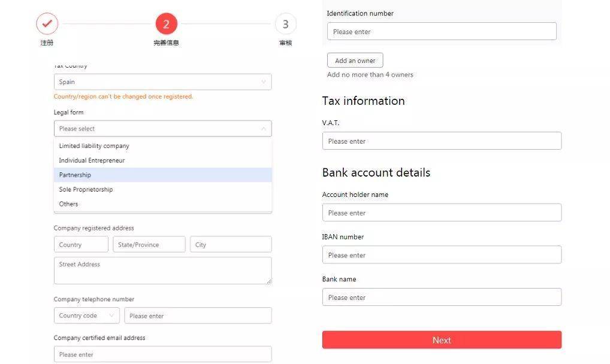Click into the IBAN number field
The height and width of the screenshot is (364, 610).
point(442,255)
